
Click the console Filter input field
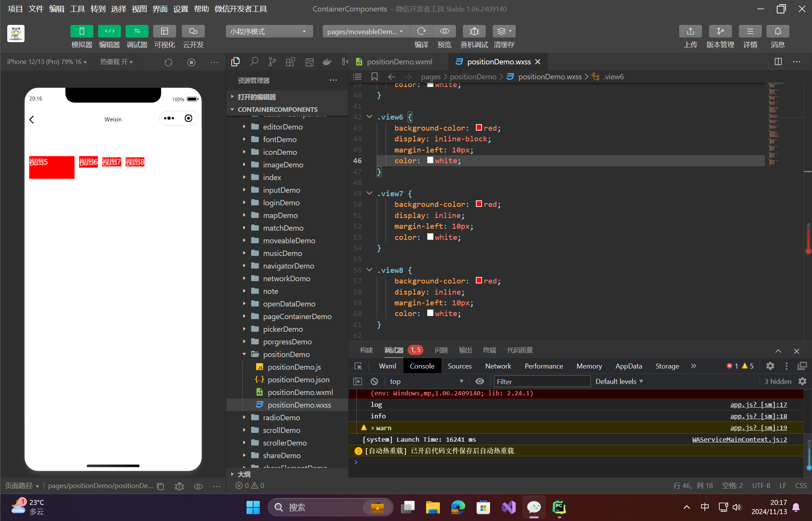pyautogui.click(x=542, y=382)
